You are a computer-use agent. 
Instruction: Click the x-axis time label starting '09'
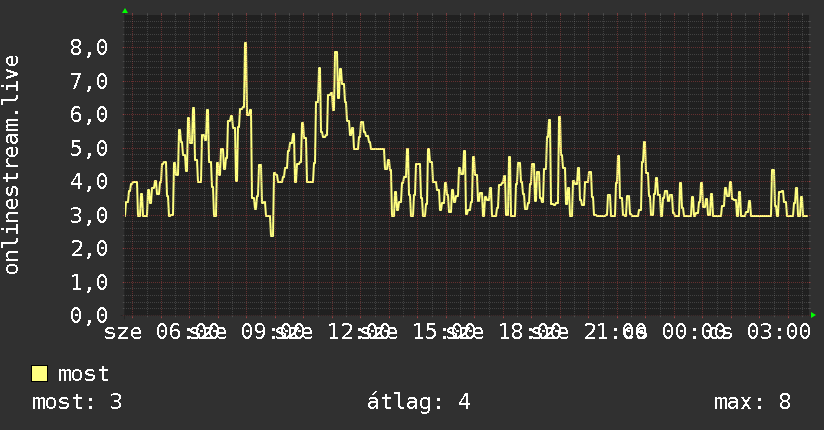tap(273, 332)
